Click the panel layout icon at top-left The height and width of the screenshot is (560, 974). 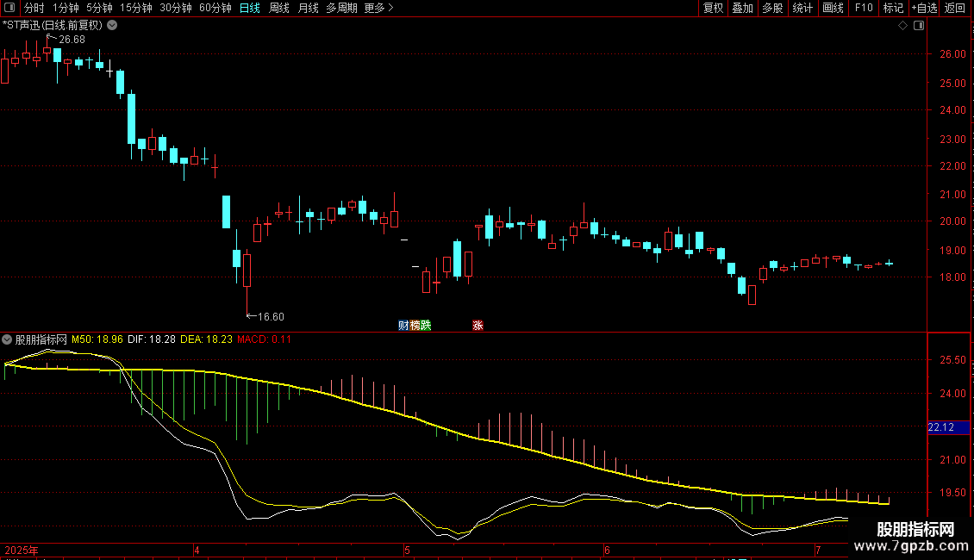coord(9,8)
